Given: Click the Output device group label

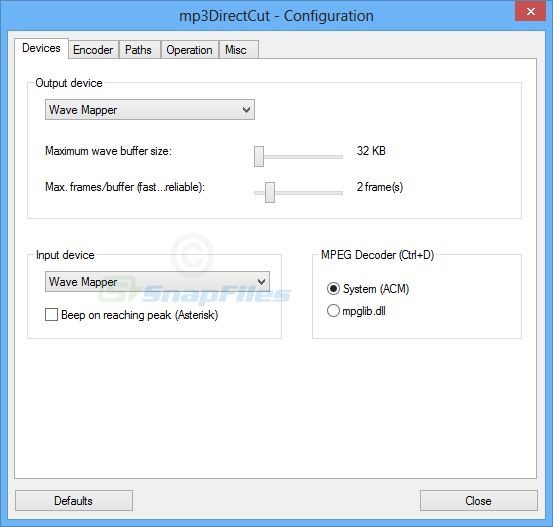Looking at the screenshot, I should point(69,83).
